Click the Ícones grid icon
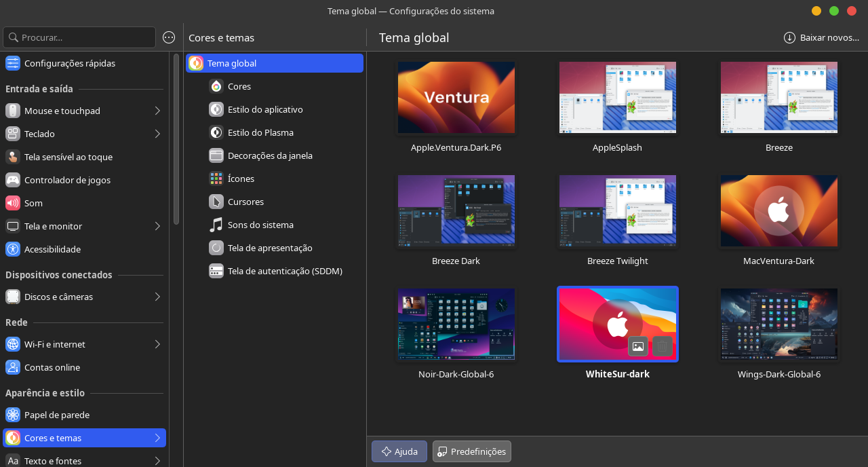The width and height of the screenshot is (868, 467). click(216, 179)
